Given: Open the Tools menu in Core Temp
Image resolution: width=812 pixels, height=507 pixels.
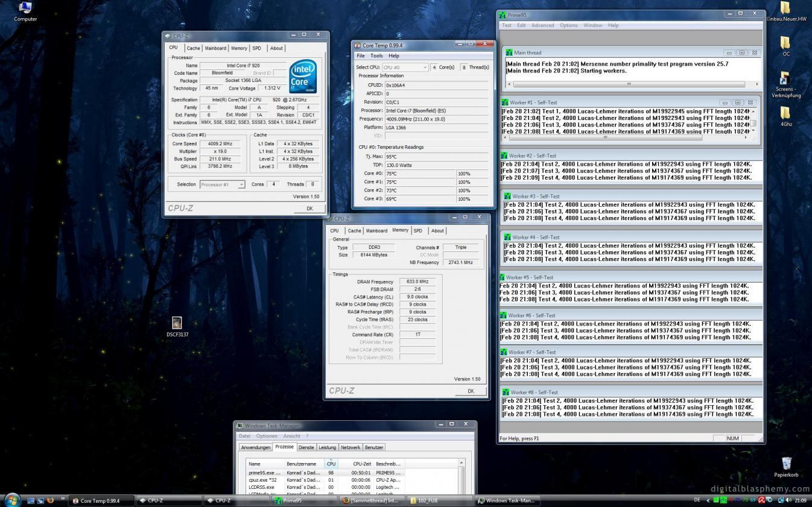Looking at the screenshot, I should point(376,55).
